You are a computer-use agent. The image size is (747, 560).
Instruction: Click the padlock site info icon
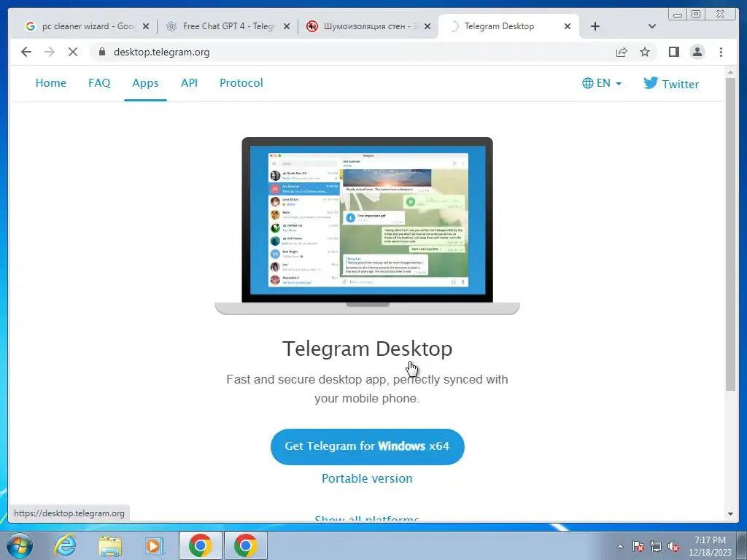[101, 52]
